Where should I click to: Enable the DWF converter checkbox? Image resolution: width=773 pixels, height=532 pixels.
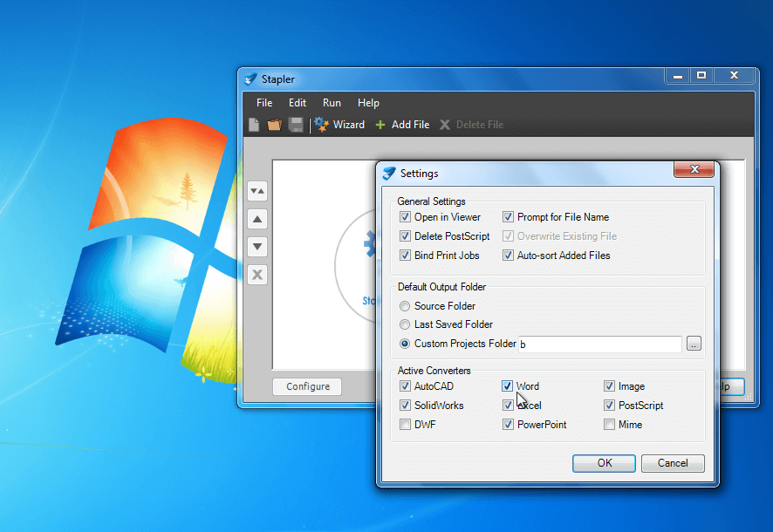(405, 425)
